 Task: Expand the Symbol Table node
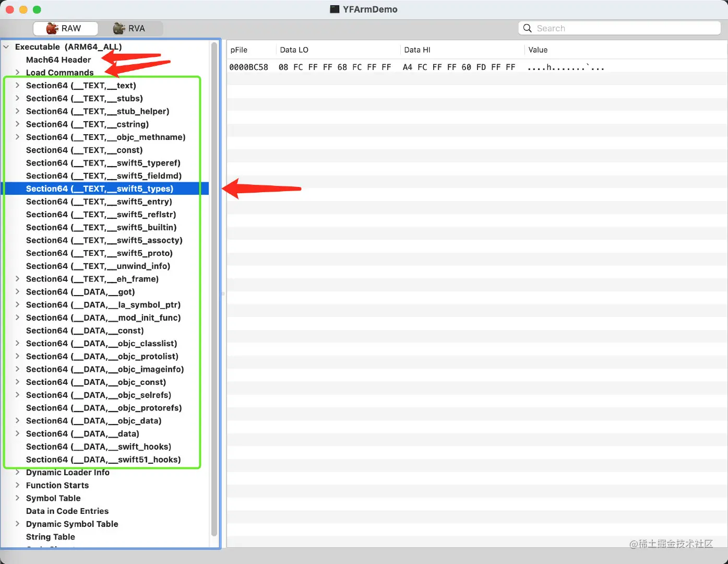pyautogui.click(x=17, y=498)
